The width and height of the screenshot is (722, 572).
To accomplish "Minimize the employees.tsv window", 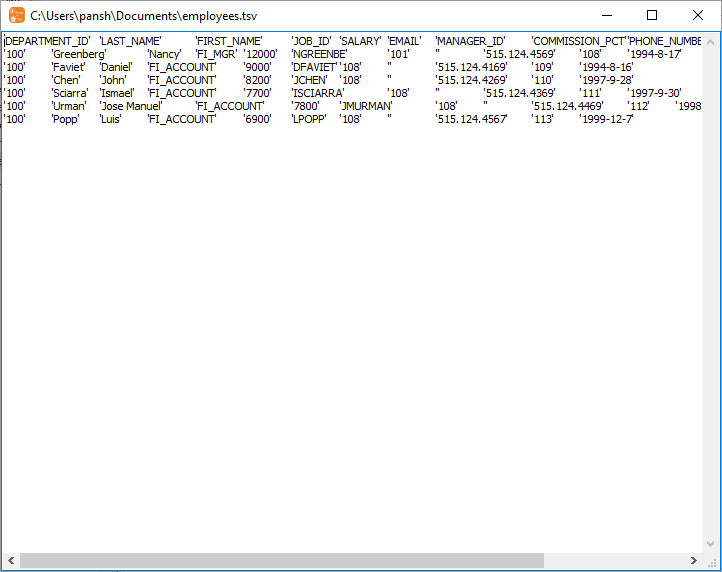I will click(x=606, y=15).
